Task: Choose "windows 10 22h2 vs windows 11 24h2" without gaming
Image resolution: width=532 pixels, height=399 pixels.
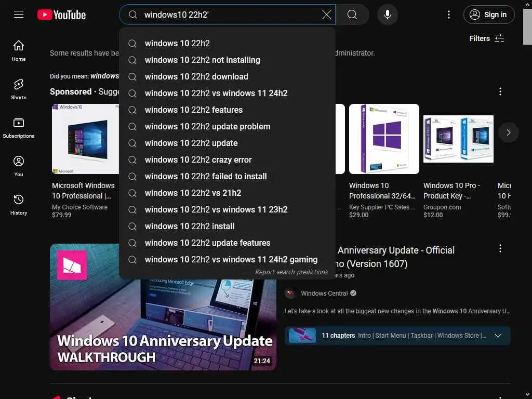Action: pos(227,94)
